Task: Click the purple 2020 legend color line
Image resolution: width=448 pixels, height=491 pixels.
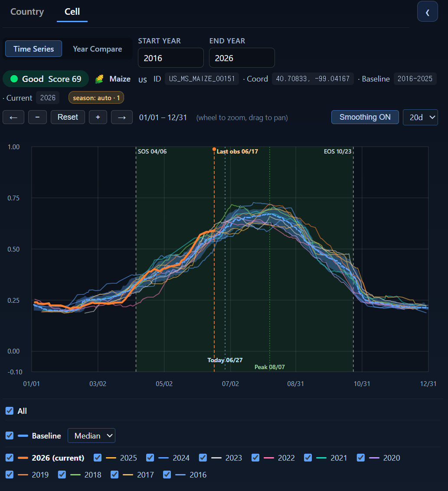Action: [x=374, y=458]
